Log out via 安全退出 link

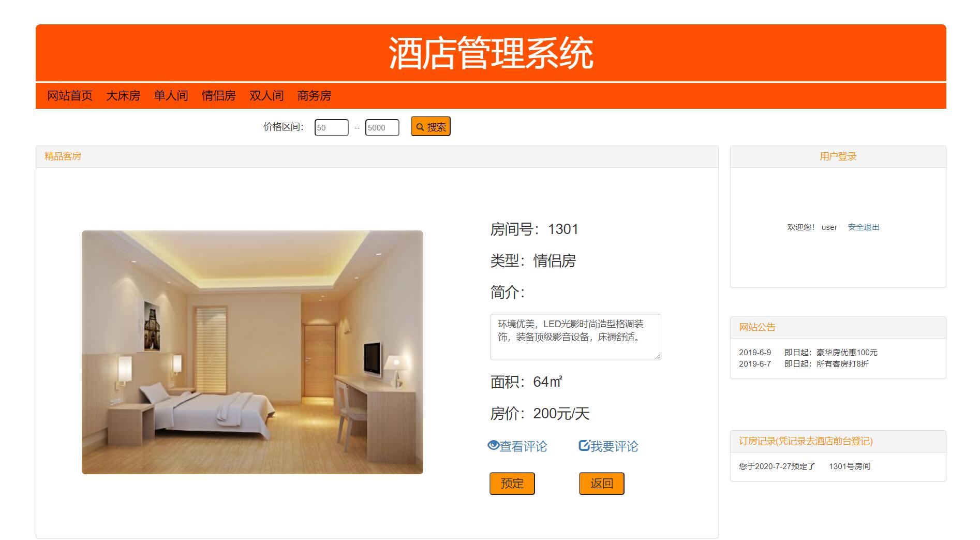click(864, 227)
